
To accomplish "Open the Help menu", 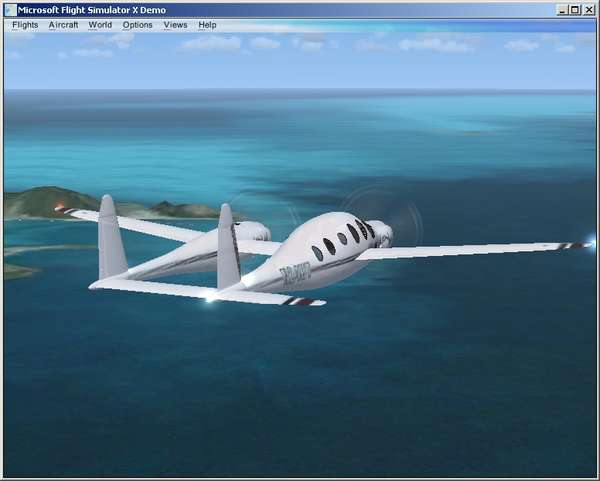I will [x=207, y=25].
